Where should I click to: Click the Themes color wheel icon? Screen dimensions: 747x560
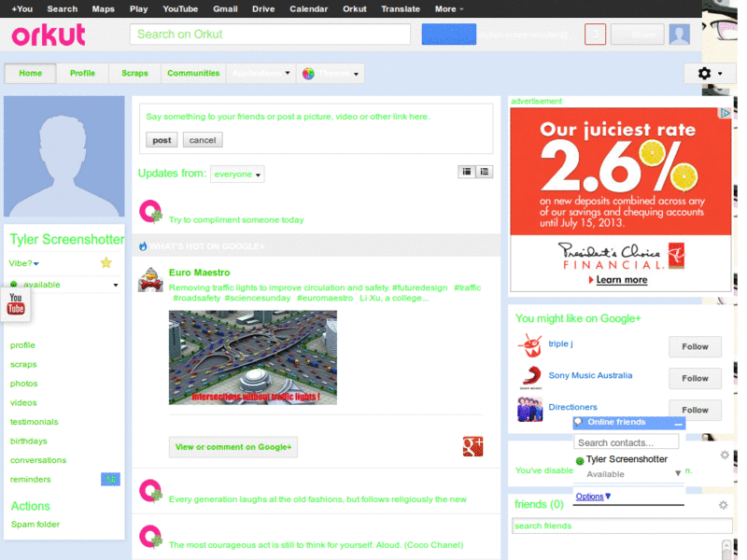click(x=308, y=74)
